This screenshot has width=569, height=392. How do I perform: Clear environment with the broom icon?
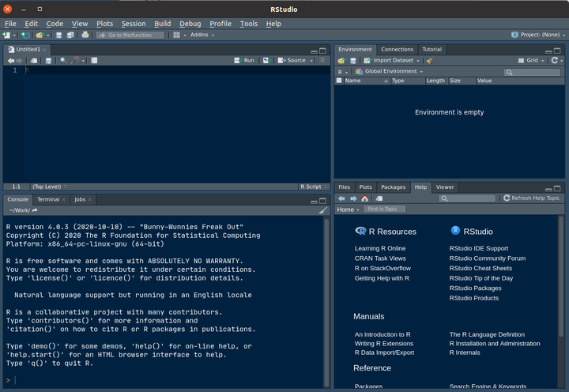point(430,60)
